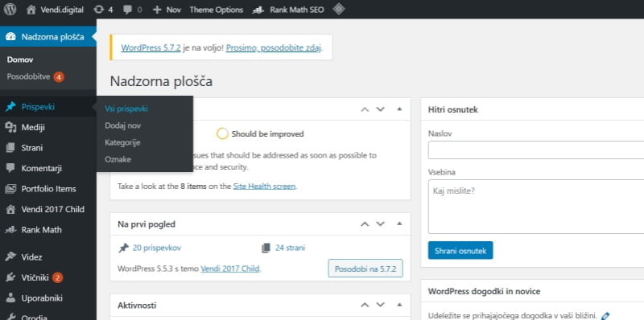Move Site Health widget down
The height and width of the screenshot is (320, 644).
(x=380, y=109)
